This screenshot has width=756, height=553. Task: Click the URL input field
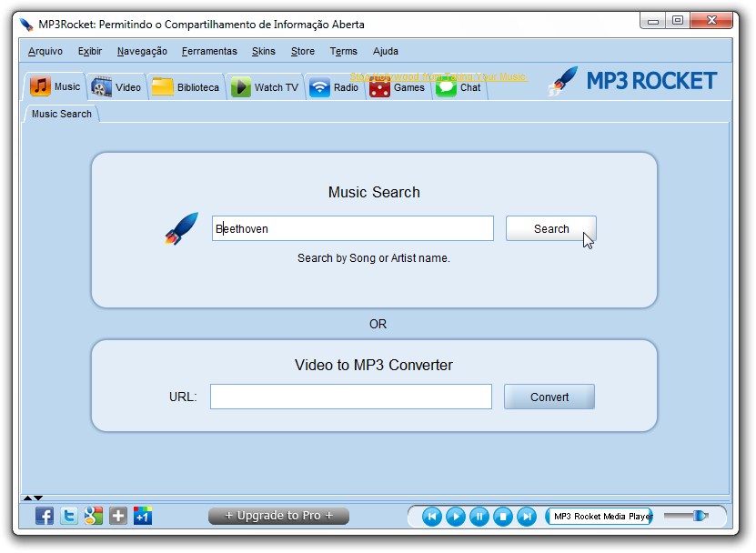(x=351, y=397)
